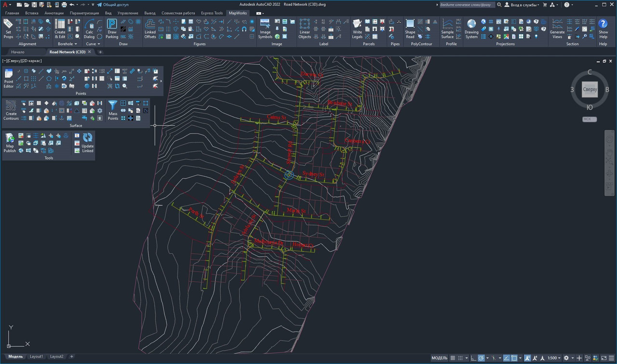The height and width of the screenshot is (364, 617).
Task: Click the Set Props alignment tool
Action: tap(8, 29)
